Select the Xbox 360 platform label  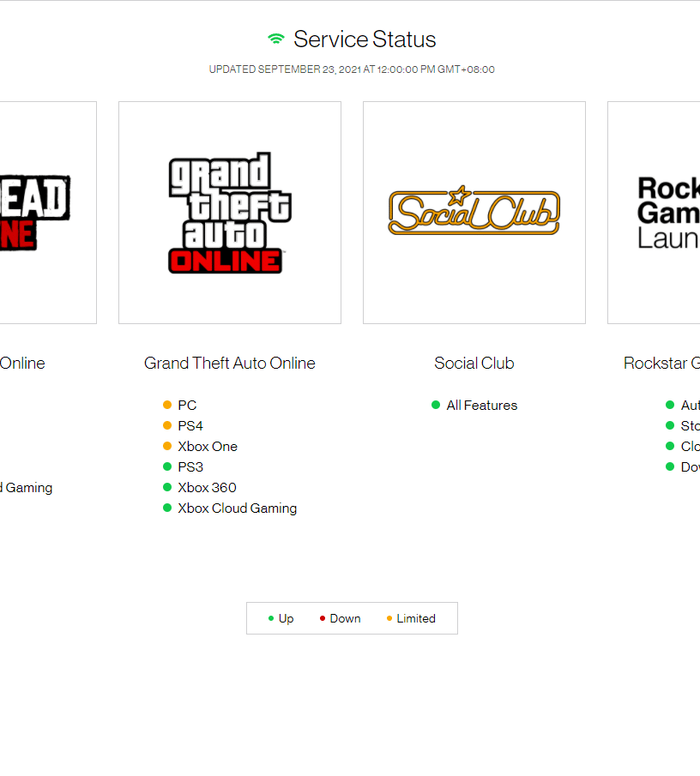tap(208, 488)
